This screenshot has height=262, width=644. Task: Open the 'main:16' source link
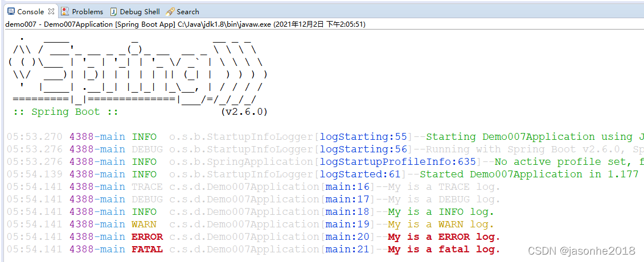[x=348, y=187]
